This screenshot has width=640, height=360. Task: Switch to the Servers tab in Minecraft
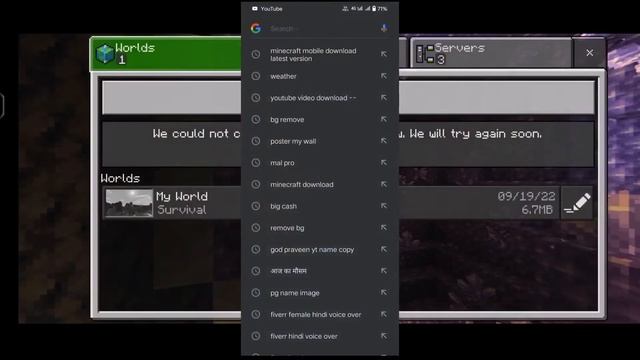tap(490, 53)
